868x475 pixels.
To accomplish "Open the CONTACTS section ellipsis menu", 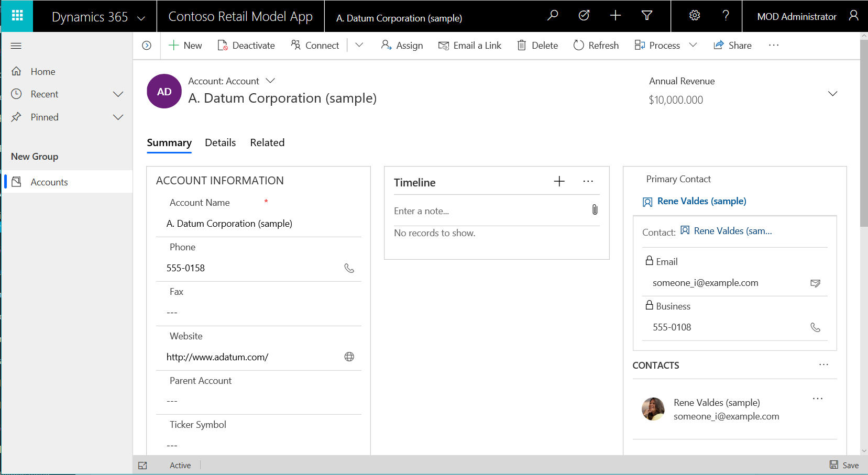I will tap(823, 364).
